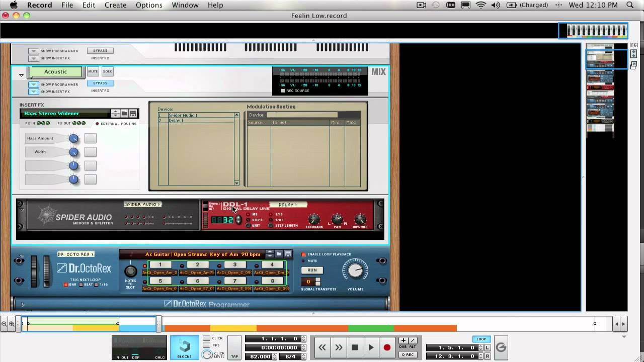Open the Create menu
The height and width of the screenshot is (362, 644).
(115, 5)
